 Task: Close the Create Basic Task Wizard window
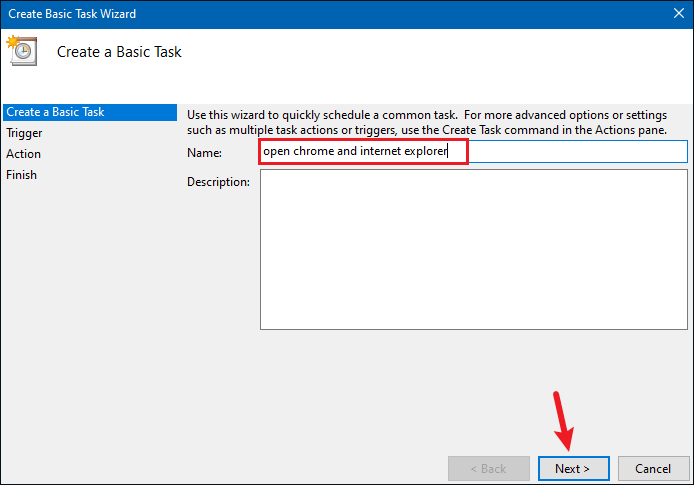point(679,13)
